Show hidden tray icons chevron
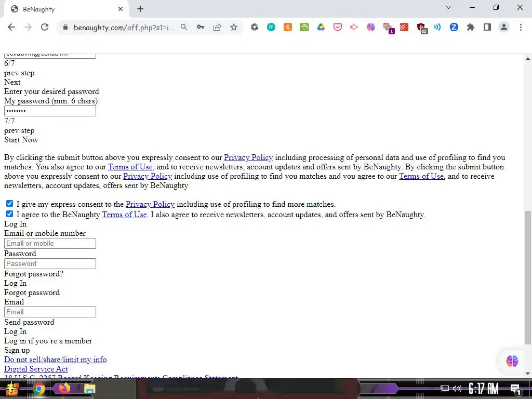The image size is (532, 399). point(432,389)
